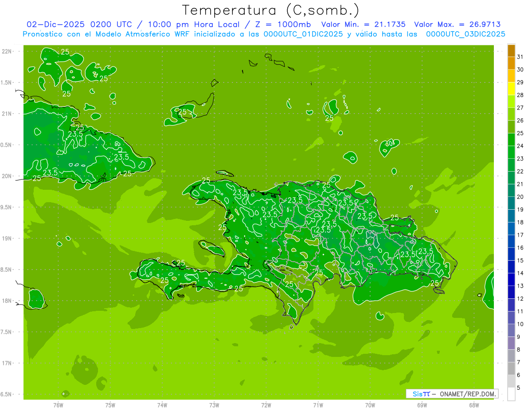The image size is (532, 411).
Task: Click the "68W" longitude axis label
Action: pyautogui.click(x=474, y=405)
